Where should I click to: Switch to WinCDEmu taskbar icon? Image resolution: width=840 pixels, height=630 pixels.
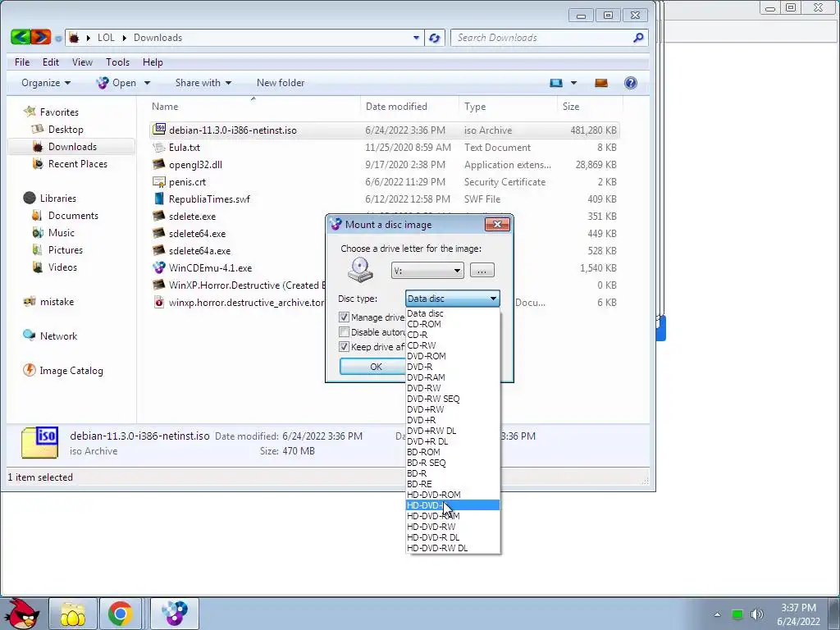point(176,614)
